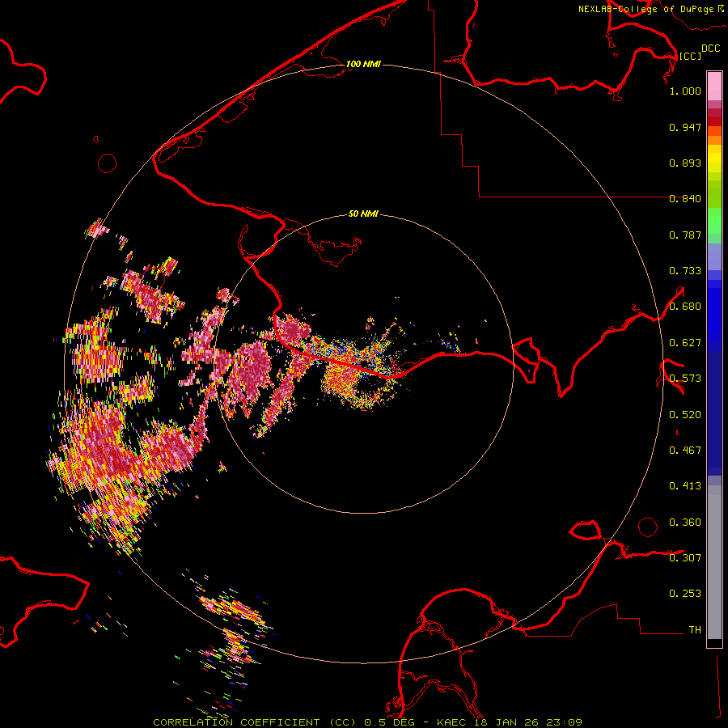This screenshot has width=728, height=728.
Task: Select the 0.733 scale value
Action: pyautogui.click(x=685, y=271)
